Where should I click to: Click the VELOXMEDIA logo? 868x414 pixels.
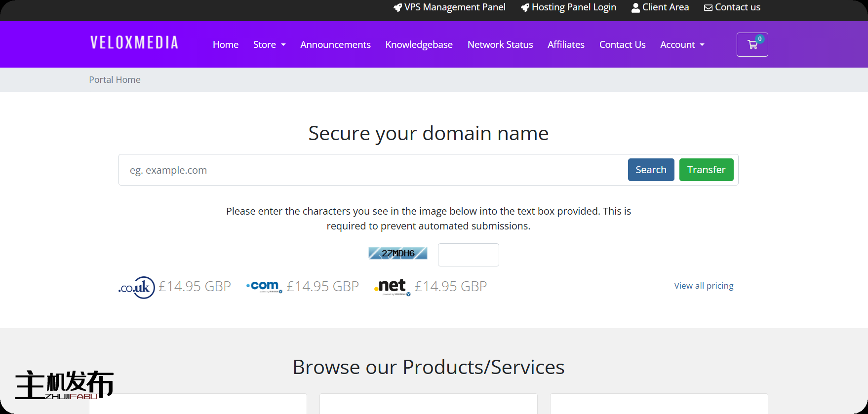(x=134, y=43)
